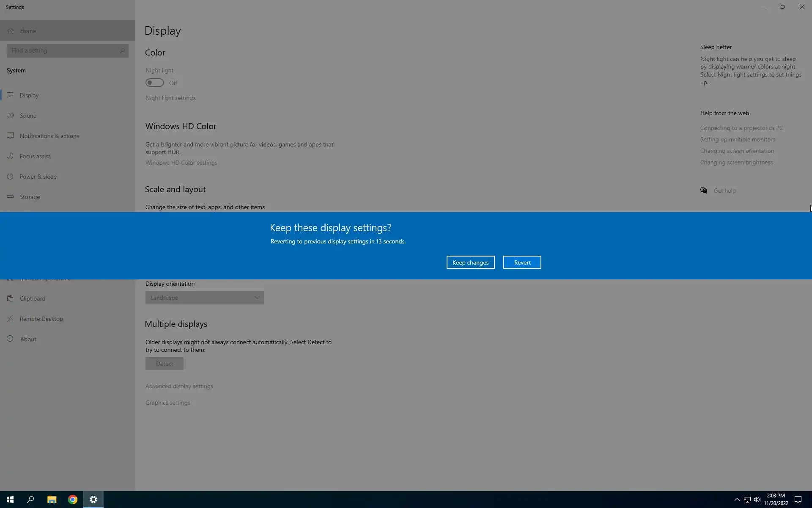Click the Revert button
The image size is (812, 508).
point(522,262)
